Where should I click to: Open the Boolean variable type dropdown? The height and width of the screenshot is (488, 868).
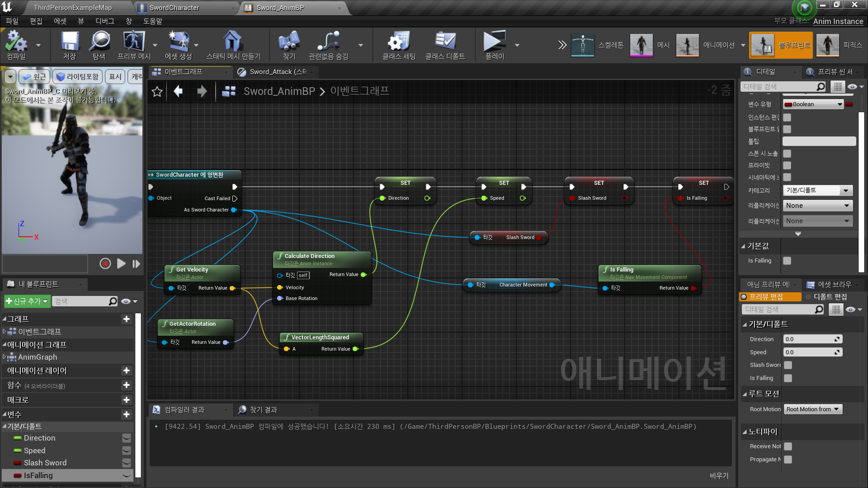pos(812,104)
